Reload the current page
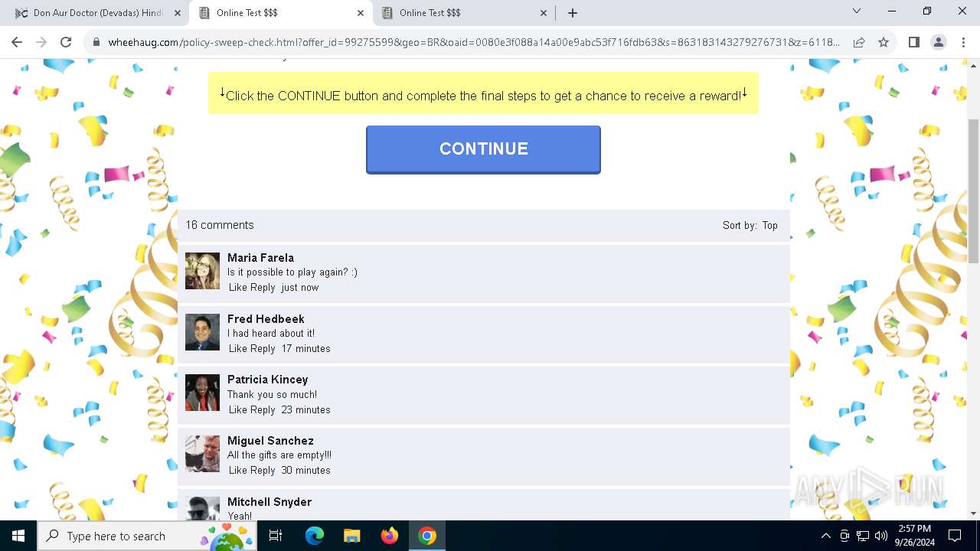The height and width of the screenshot is (551, 980). click(66, 42)
